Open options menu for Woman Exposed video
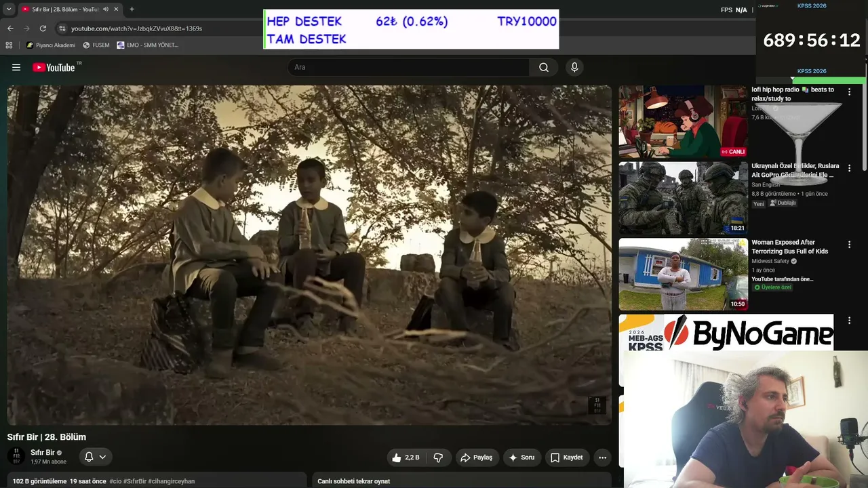Screen dimensions: 868x488 849,245
